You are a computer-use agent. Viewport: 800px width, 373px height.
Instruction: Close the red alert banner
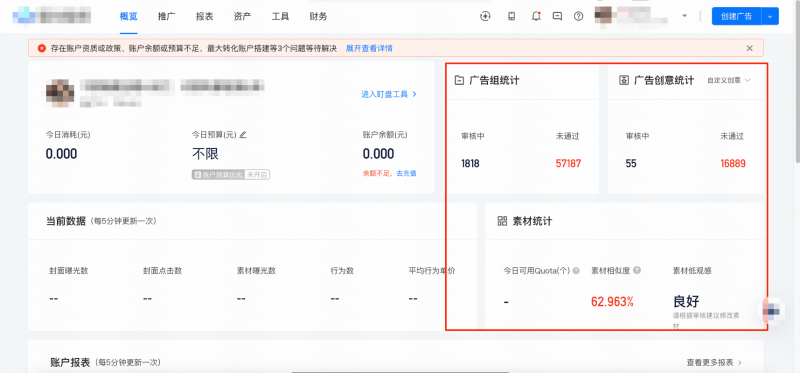coord(749,48)
